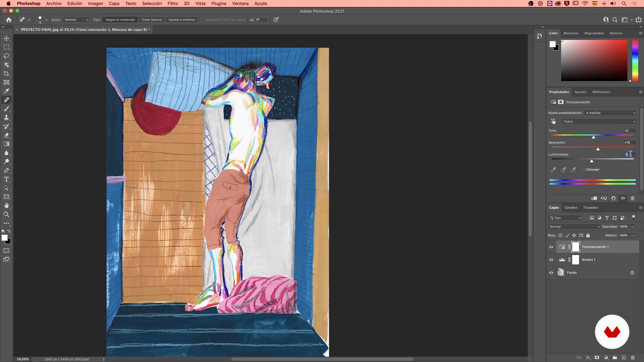Open the Filtro menu
The width and height of the screenshot is (644, 362).
pos(173,4)
